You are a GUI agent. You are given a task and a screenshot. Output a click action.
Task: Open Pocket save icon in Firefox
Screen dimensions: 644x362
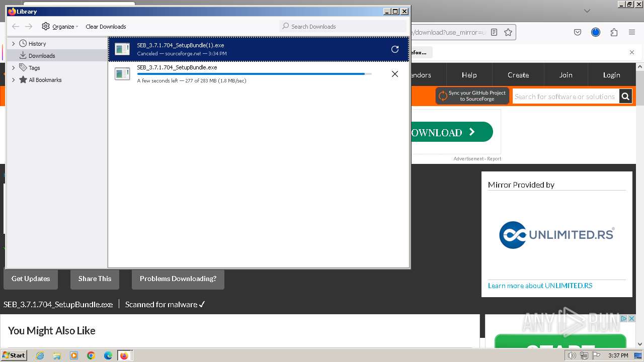click(578, 32)
